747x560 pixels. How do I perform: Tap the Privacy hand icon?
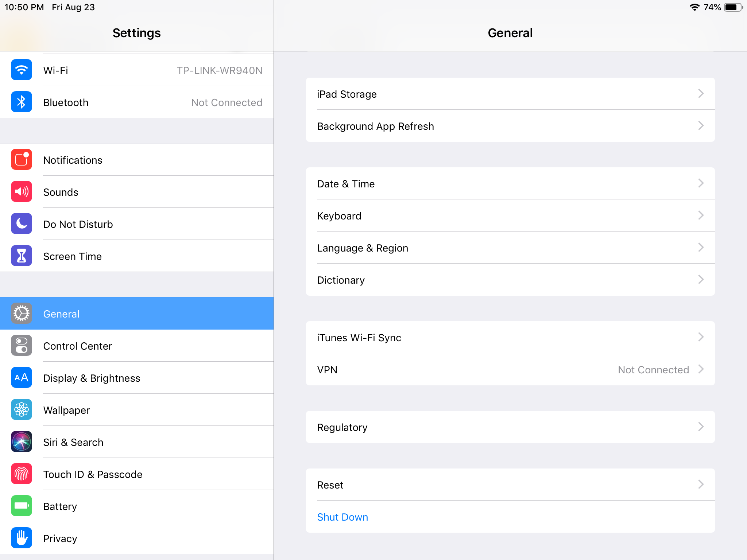coord(22,538)
